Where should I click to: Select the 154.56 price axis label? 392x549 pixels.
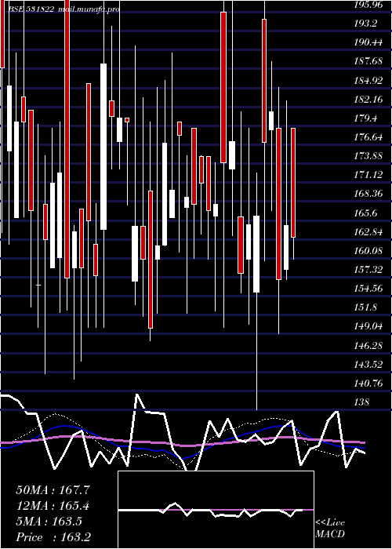pos(368,289)
